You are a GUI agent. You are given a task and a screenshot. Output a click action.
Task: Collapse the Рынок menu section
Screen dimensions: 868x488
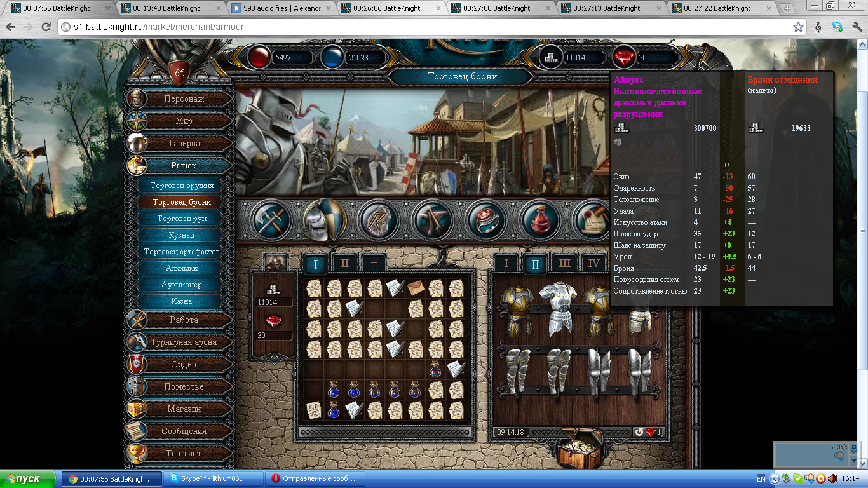point(184,165)
